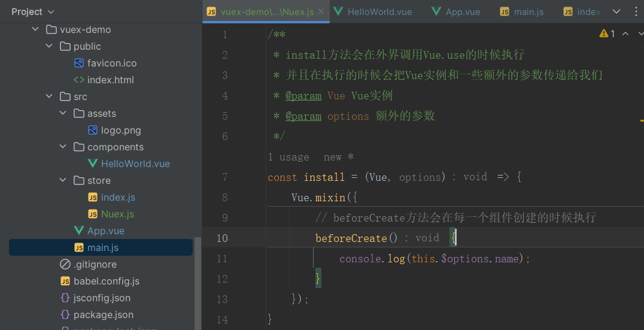
Task: Click the yellow warning stripe mark
Action: (642, 121)
